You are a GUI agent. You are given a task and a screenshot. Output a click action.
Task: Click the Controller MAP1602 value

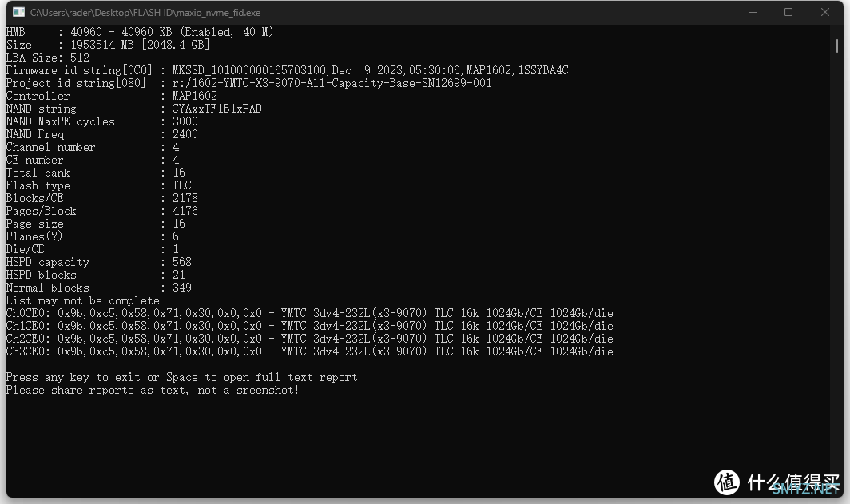[195, 96]
